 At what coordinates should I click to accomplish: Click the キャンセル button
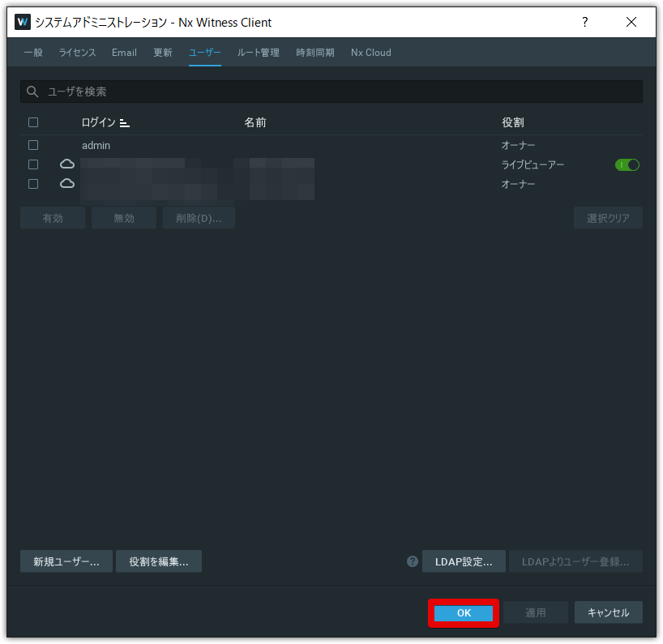(609, 612)
